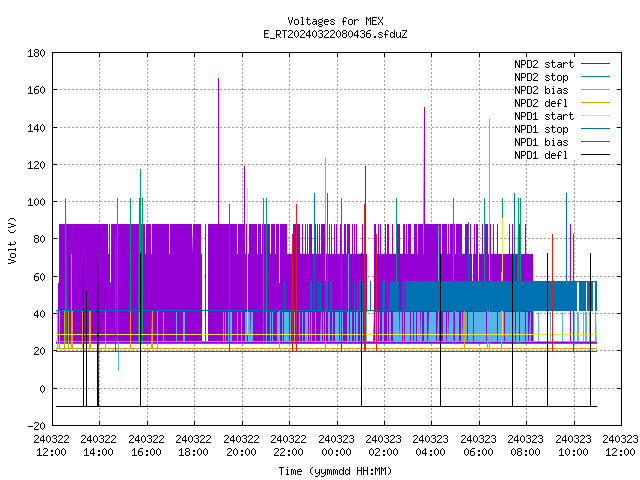Click the 240322 20:00 time tick label
Screen dimensions: 640x480
point(241,446)
